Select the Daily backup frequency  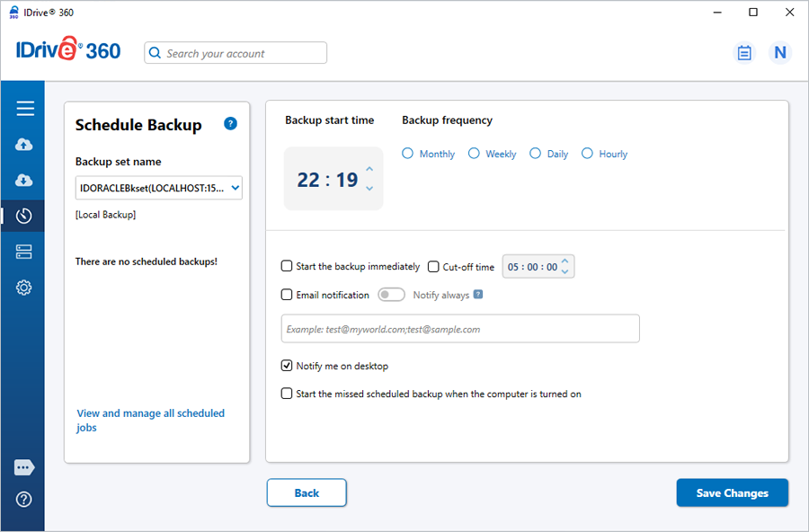pos(536,154)
